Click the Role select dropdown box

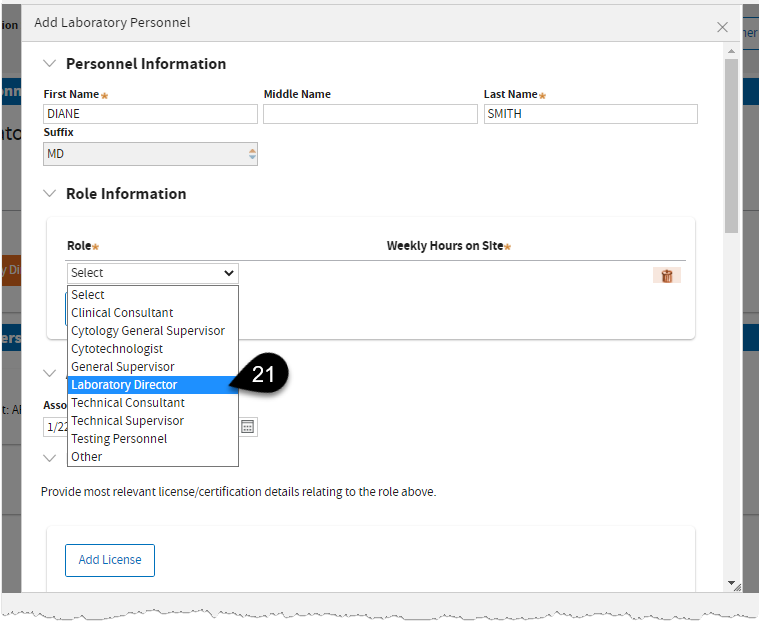coord(152,273)
